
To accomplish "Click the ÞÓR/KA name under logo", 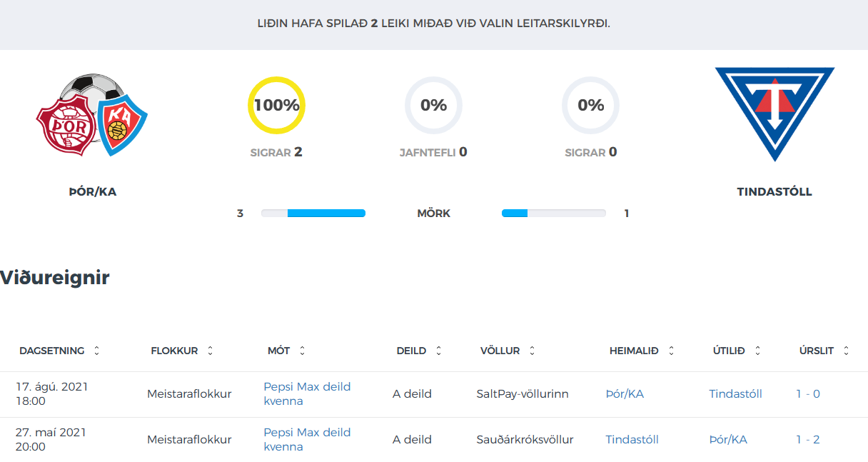I will tap(92, 191).
